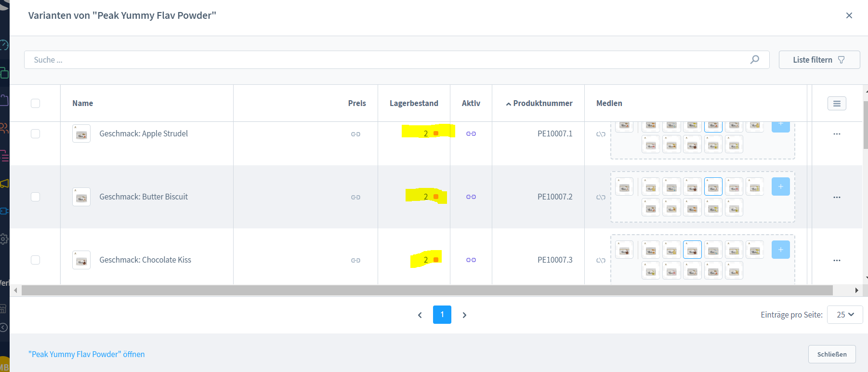Click "Geschmack: Apple Strudel" name cell
This screenshot has height=372, width=868.
tap(144, 133)
